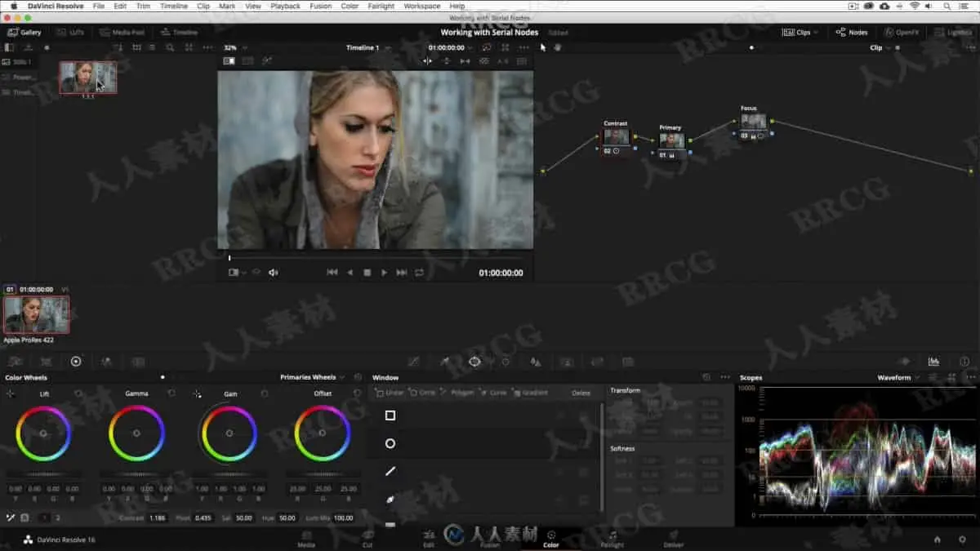Screen dimensions: 980x551
Task: Add a Gradient power window
Action: tap(531, 393)
